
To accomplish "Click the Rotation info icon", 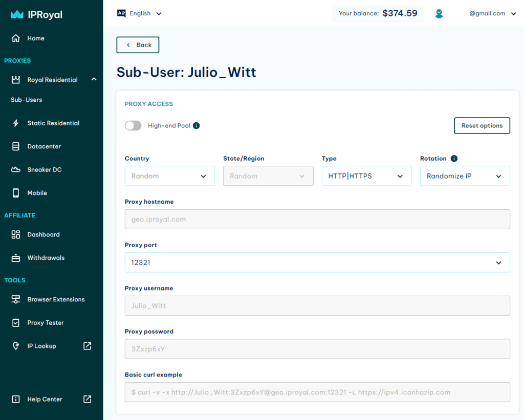I will pyautogui.click(x=454, y=159).
